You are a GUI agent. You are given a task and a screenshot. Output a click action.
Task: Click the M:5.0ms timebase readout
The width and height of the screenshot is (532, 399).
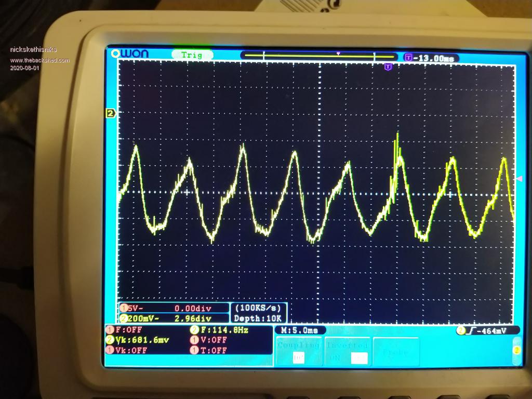click(x=300, y=330)
